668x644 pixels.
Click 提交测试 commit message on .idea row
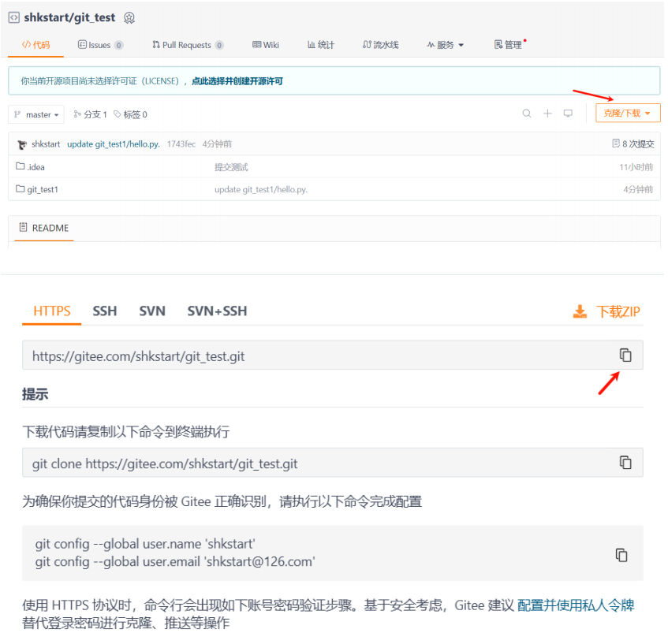231,167
